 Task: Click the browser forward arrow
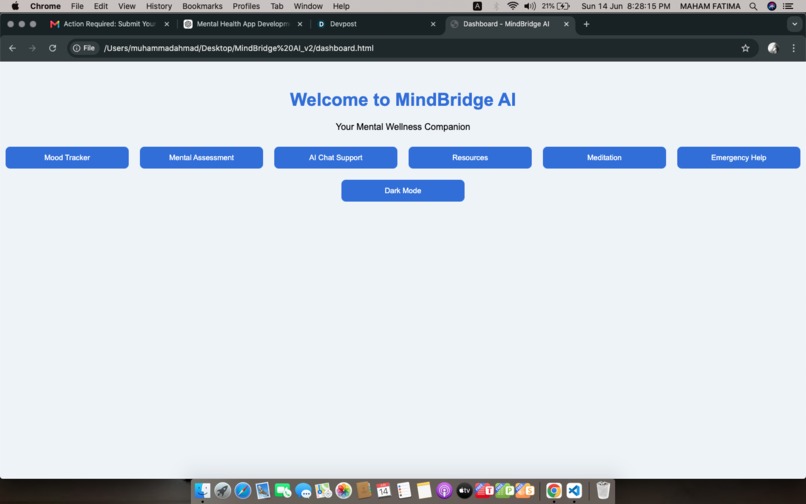click(x=32, y=48)
